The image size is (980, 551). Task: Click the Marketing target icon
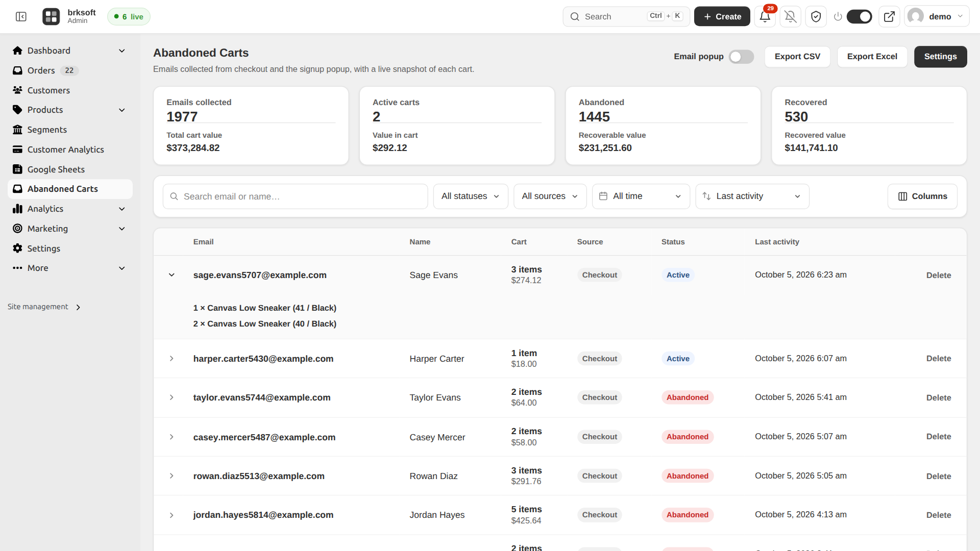point(17,229)
